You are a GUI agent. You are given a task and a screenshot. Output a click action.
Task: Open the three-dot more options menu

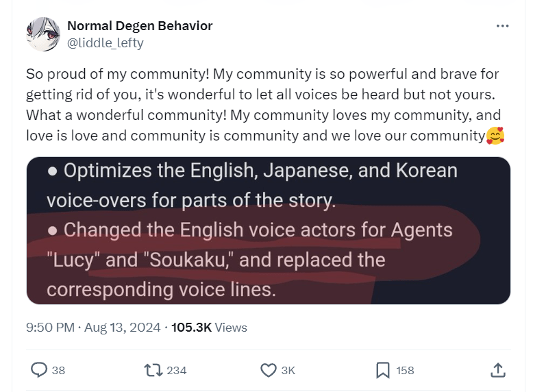click(x=502, y=26)
